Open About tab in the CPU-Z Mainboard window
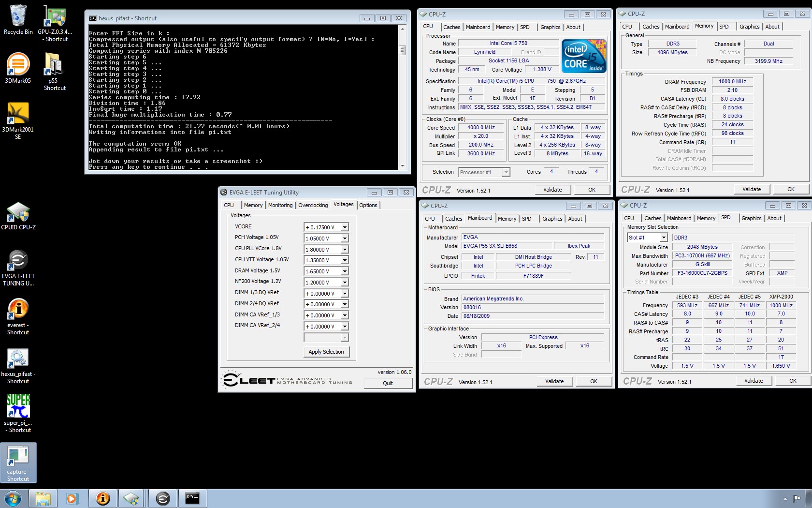Viewport: 812px width, 508px height. (x=575, y=219)
